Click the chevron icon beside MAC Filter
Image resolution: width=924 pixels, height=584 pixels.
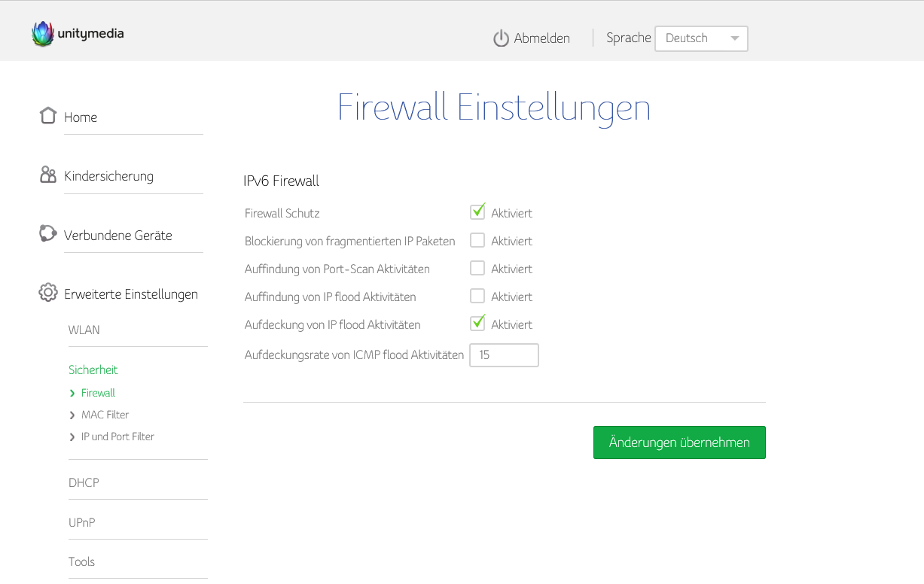72,415
